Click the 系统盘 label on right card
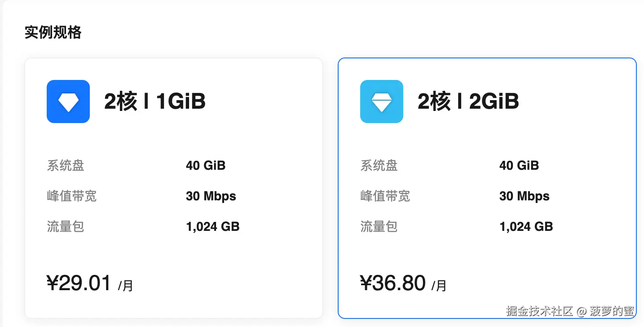Screen dimensions: 644x327 [x=379, y=166]
